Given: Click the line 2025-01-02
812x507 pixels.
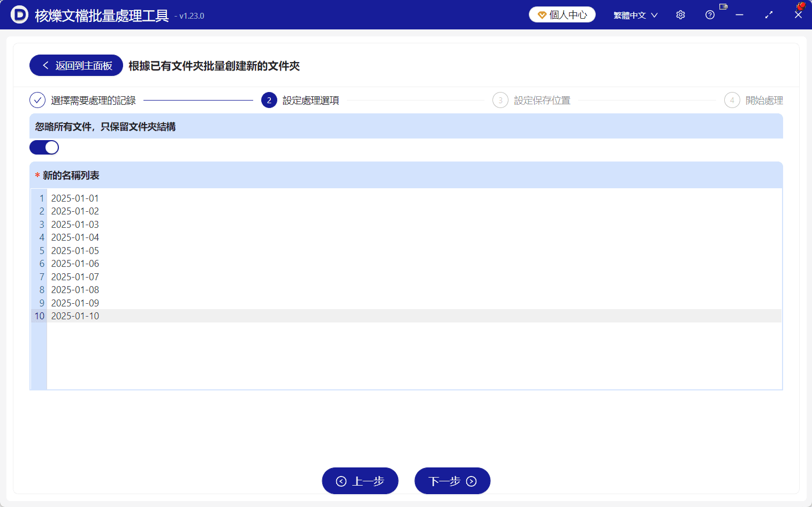Looking at the screenshot, I should [75, 211].
